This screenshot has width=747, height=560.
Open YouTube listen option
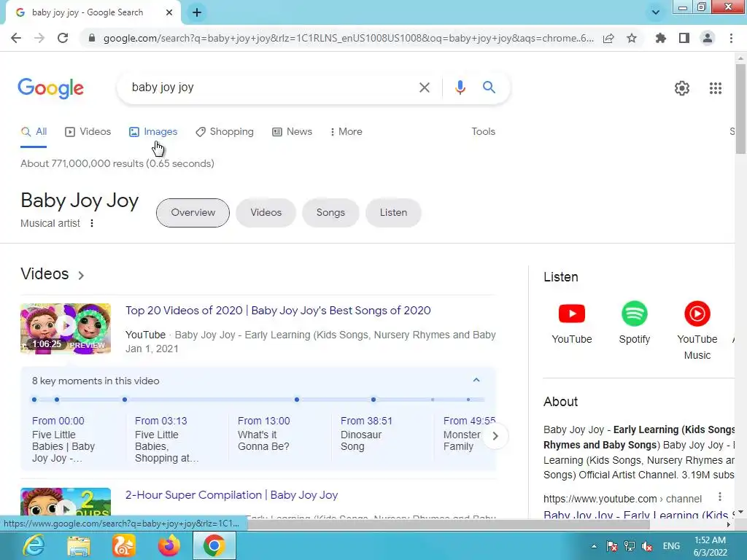[x=572, y=323]
